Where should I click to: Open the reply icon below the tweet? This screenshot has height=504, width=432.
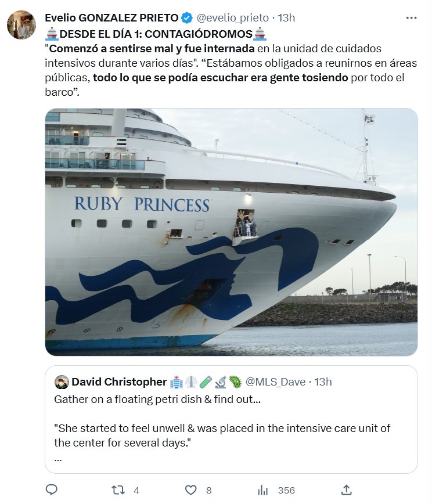coord(52,489)
